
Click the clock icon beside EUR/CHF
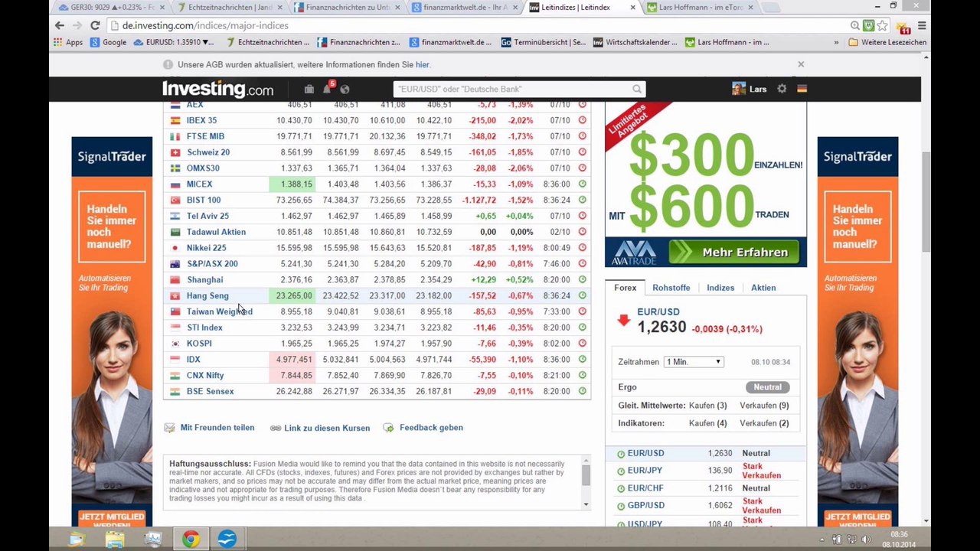pos(621,488)
